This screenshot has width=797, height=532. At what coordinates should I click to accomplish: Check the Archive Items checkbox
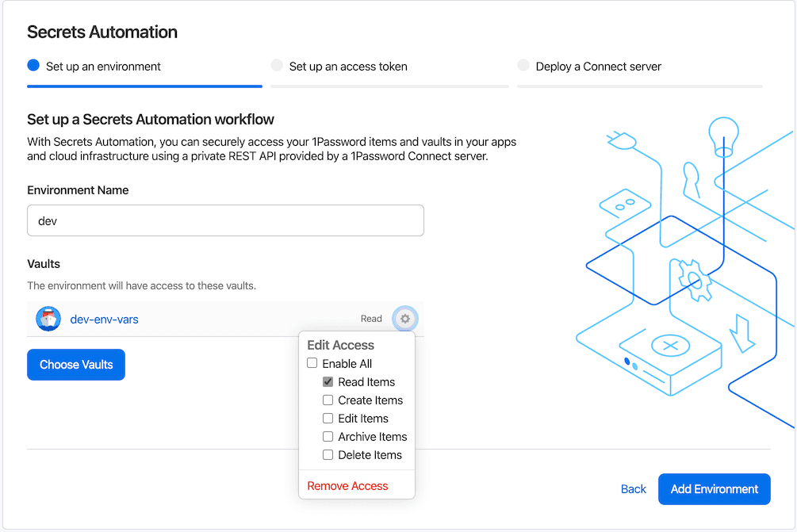[x=328, y=436]
